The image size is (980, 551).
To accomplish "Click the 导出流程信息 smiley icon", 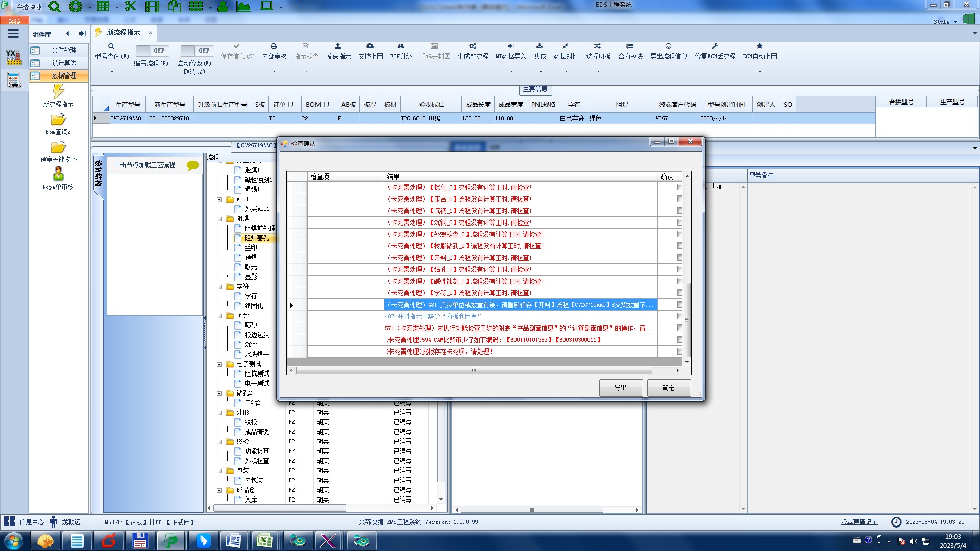I will (x=668, y=46).
